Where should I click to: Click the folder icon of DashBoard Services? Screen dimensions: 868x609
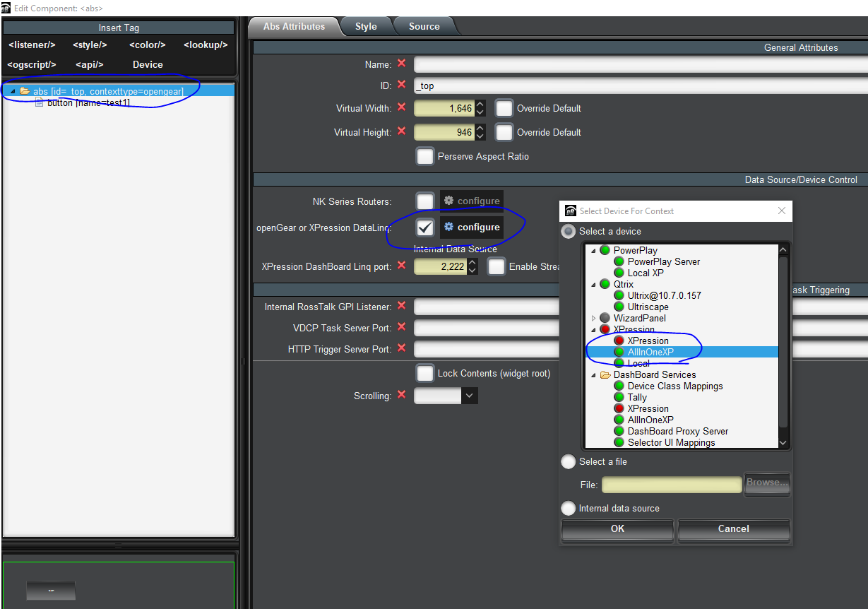point(605,374)
